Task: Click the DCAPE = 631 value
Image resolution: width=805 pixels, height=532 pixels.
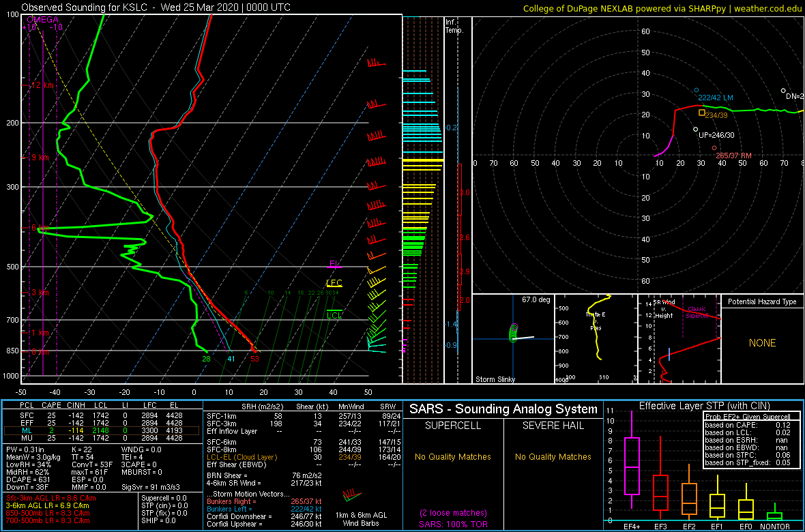Action: [x=29, y=479]
